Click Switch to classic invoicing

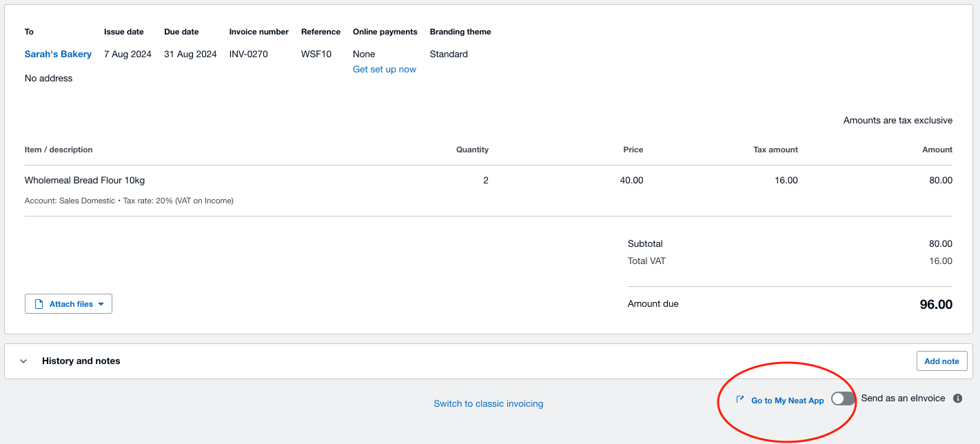click(x=489, y=403)
